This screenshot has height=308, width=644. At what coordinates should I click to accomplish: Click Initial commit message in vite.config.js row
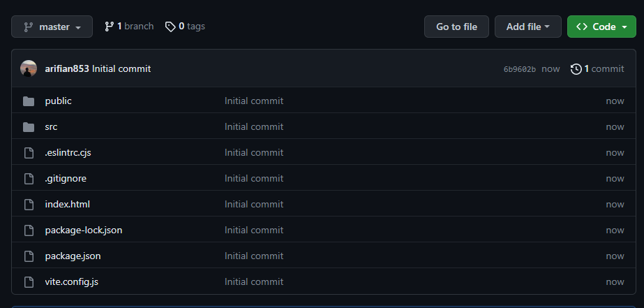[x=254, y=282]
